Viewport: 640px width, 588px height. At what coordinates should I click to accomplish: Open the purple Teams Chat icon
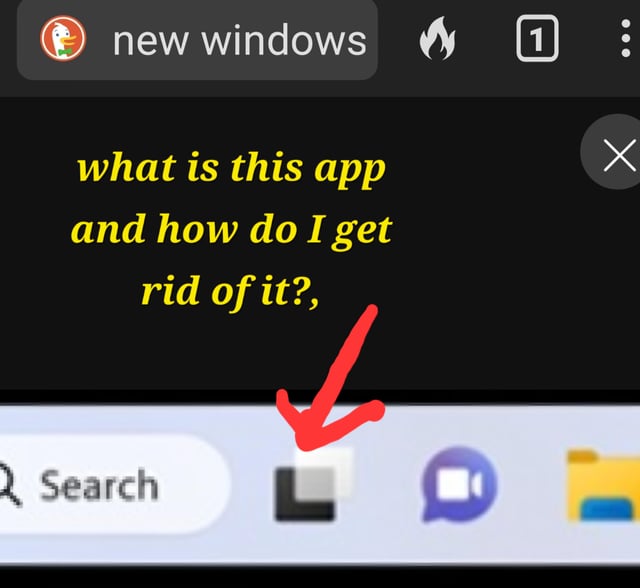point(459,485)
